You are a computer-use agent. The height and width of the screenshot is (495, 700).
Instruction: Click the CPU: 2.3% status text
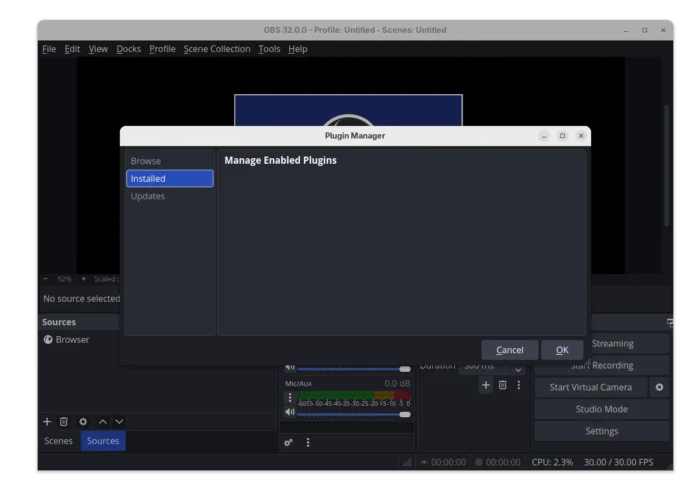(552, 462)
